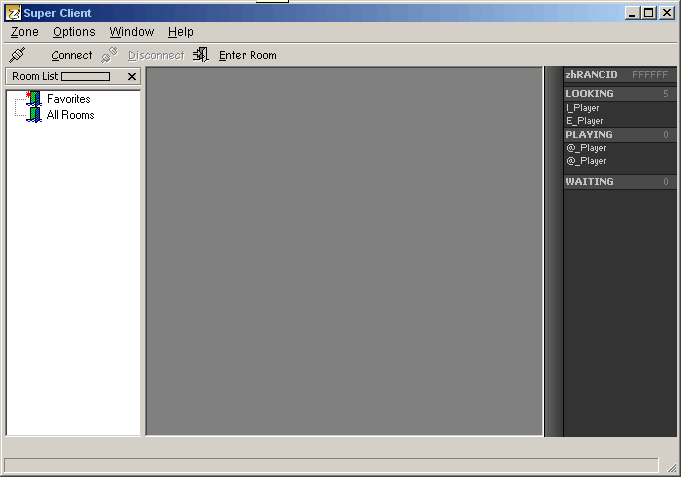Click the Connect plug icon

[x=17, y=55]
